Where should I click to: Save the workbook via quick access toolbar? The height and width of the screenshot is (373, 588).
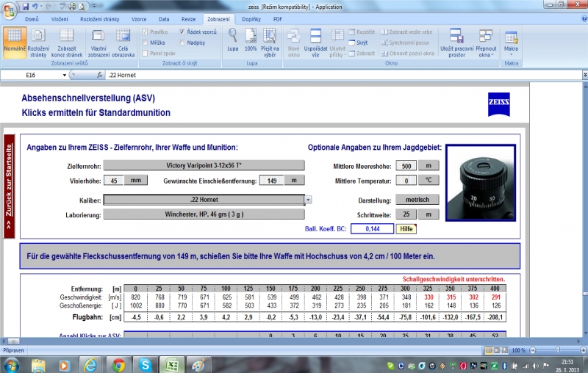point(26,6)
